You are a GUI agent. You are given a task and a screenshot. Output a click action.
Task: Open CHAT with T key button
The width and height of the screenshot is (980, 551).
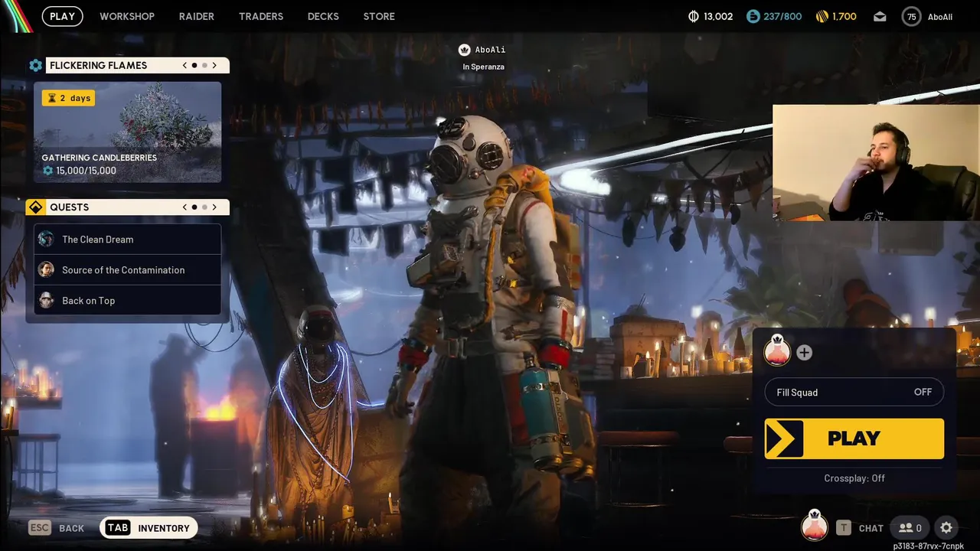click(860, 528)
